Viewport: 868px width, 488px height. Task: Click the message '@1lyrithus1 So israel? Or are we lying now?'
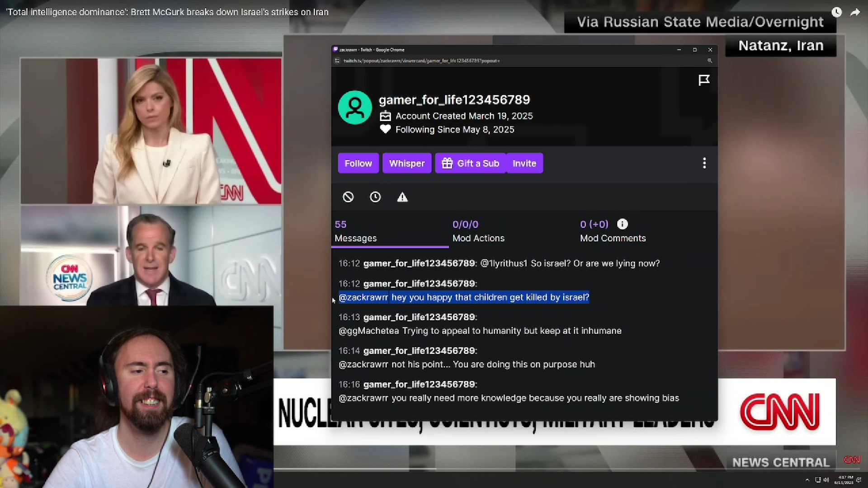point(570,263)
